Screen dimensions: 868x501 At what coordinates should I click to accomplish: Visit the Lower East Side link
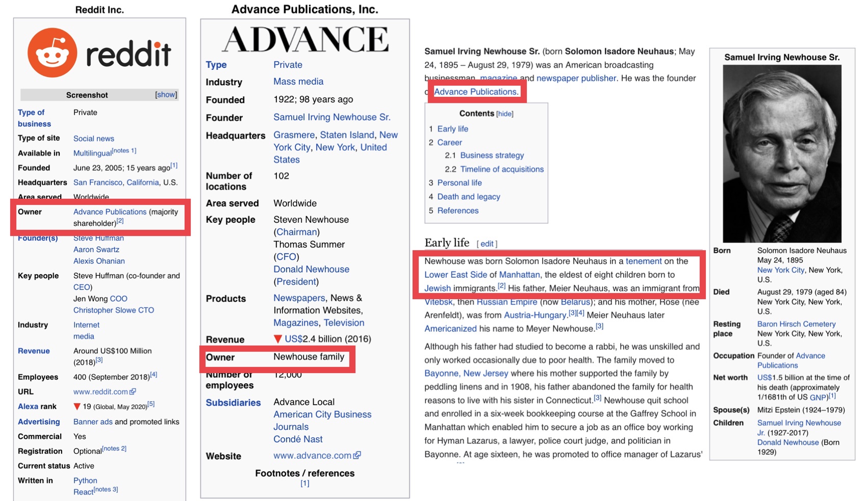456,275
